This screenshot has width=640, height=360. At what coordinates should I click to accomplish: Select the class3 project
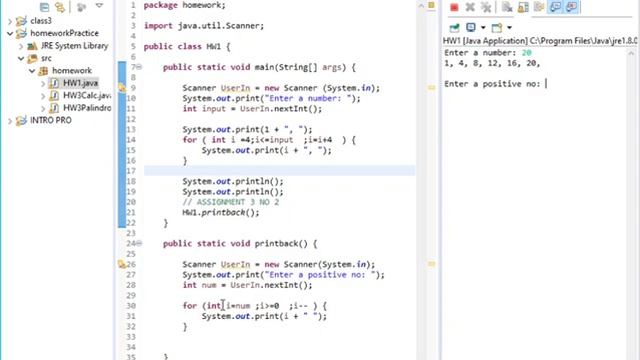pyautogui.click(x=41, y=21)
